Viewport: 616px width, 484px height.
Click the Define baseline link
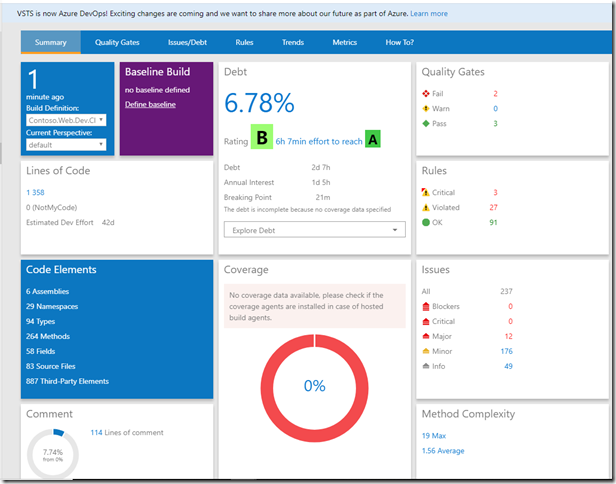(150, 105)
